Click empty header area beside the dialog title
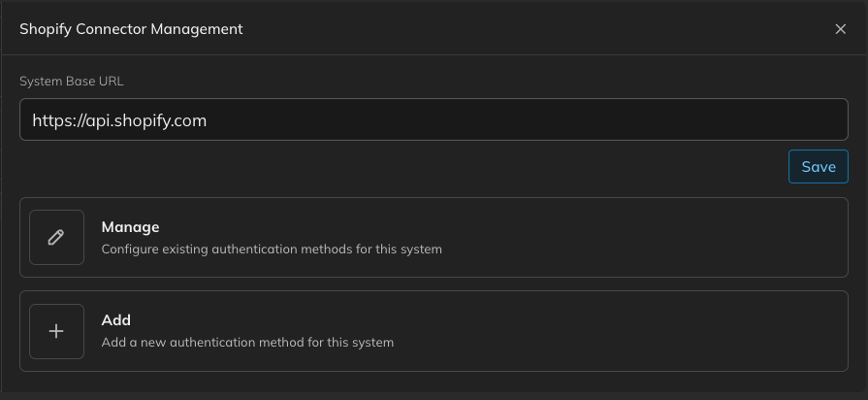The height and width of the screenshot is (400, 868). click(537, 29)
